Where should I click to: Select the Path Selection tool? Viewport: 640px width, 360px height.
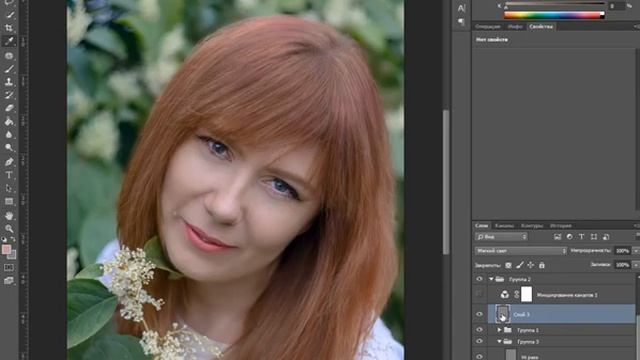click(9, 188)
